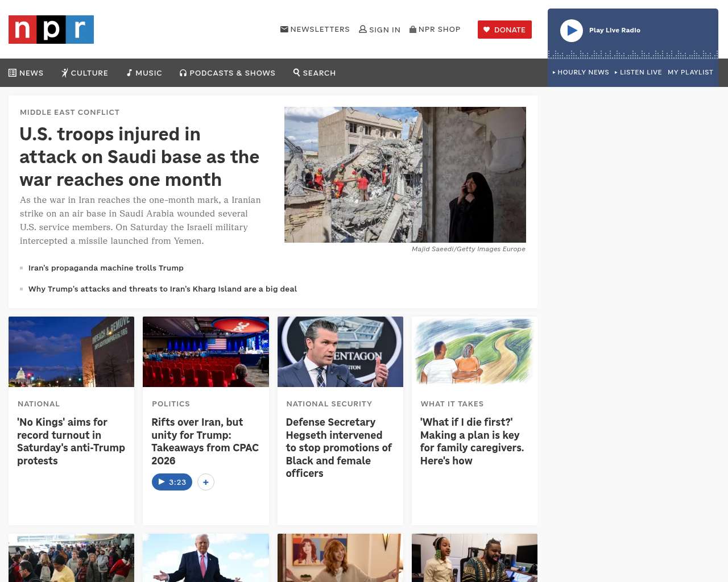Click the caregivers illustration thumbnail
The height and width of the screenshot is (582, 728).
474,352
